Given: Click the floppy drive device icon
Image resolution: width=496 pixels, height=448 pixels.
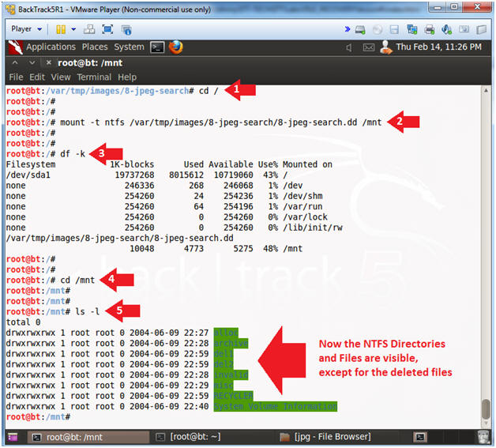Looking at the screenshot, I should tap(394, 30).
